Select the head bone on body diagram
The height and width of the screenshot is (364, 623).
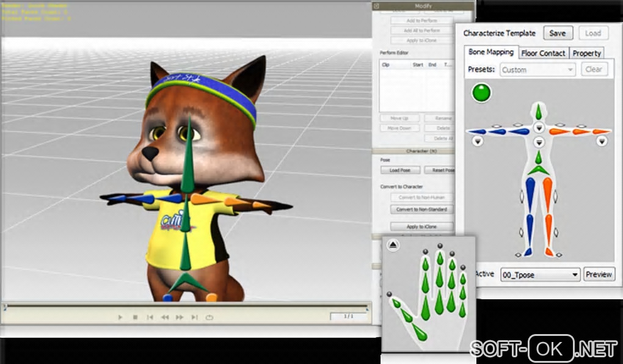click(538, 112)
